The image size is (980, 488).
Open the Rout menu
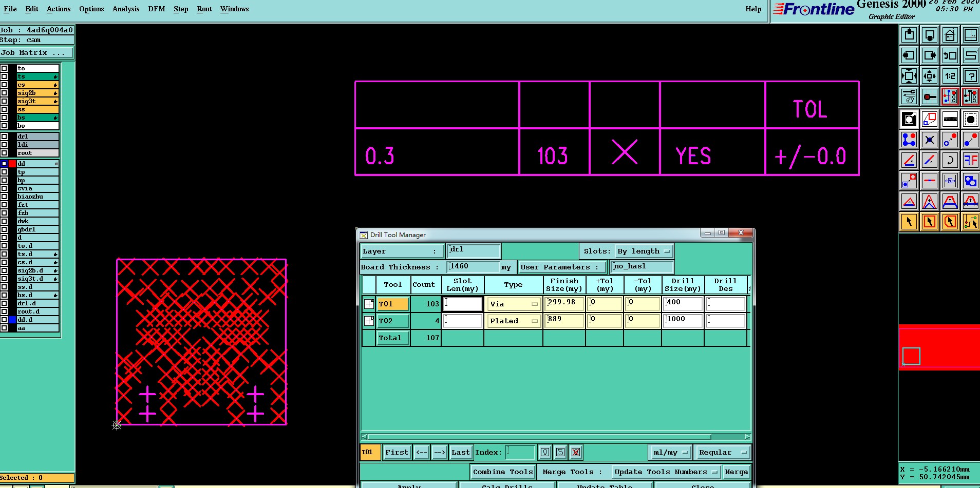pyautogui.click(x=204, y=9)
